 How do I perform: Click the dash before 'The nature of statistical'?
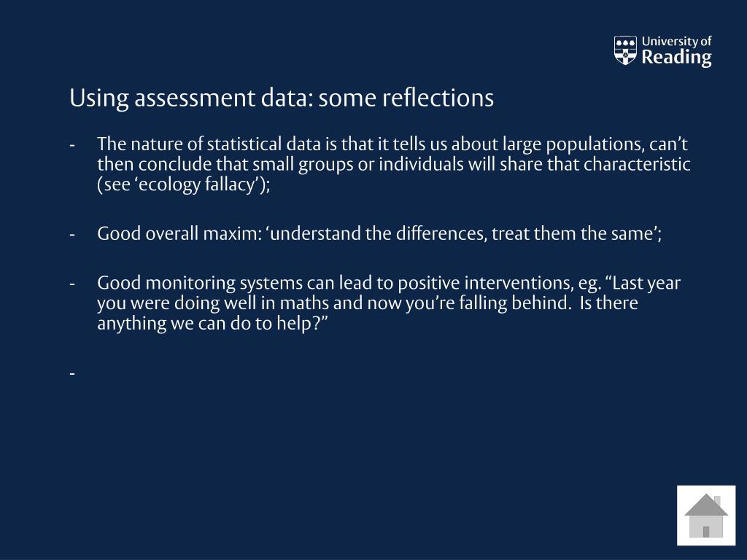pos(72,145)
